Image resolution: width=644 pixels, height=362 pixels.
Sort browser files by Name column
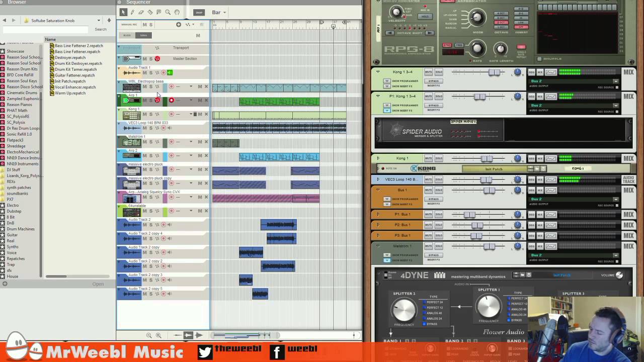point(50,39)
